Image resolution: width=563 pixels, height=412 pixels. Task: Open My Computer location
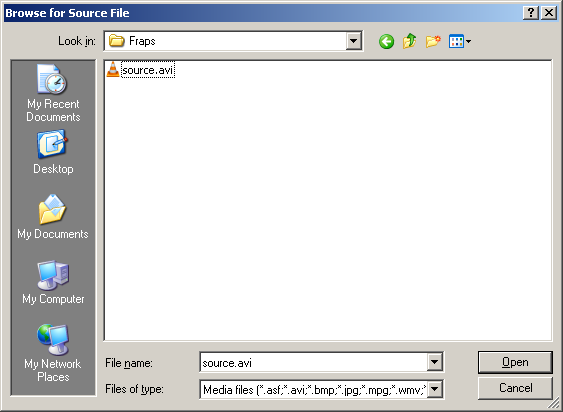click(x=53, y=282)
